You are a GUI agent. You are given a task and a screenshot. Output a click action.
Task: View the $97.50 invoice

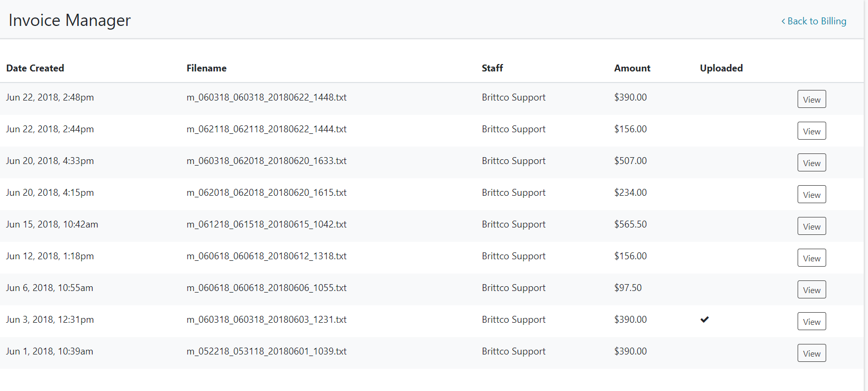point(811,290)
